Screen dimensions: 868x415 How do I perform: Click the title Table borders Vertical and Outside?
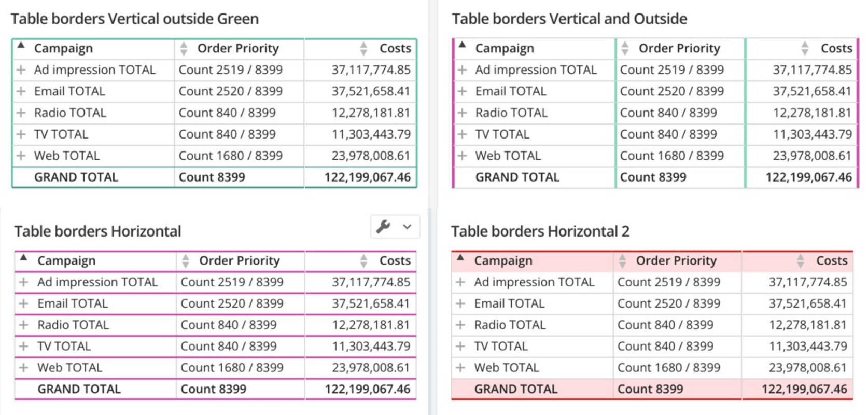pyautogui.click(x=569, y=19)
